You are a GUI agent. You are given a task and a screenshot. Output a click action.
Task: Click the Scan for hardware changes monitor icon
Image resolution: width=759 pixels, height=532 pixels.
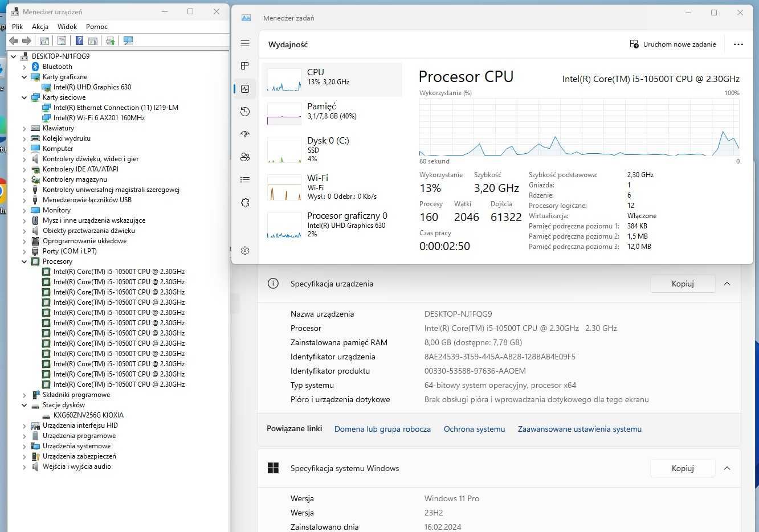128,40
